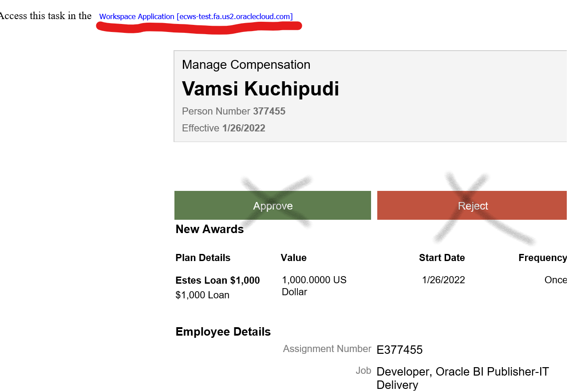Click the Employee Details heading

click(x=223, y=332)
